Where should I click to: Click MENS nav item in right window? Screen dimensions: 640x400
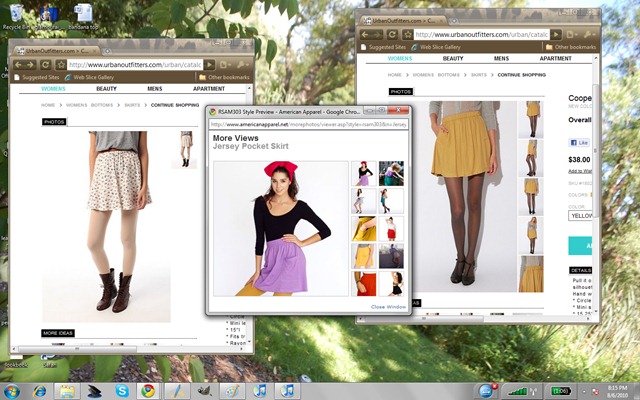pos(501,58)
